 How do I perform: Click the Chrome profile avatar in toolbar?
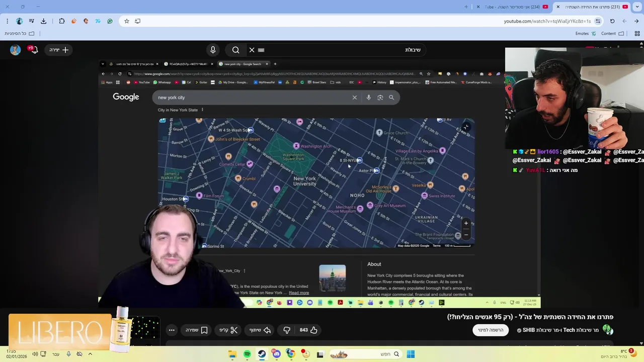pyautogui.click(x=19, y=21)
